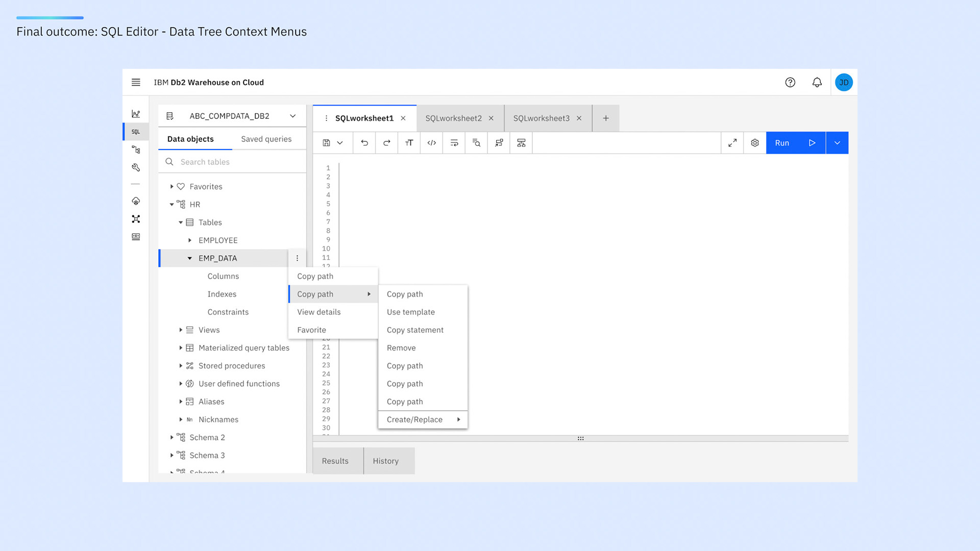
Task: Open the Run button dropdown arrow
Action: 837,143
